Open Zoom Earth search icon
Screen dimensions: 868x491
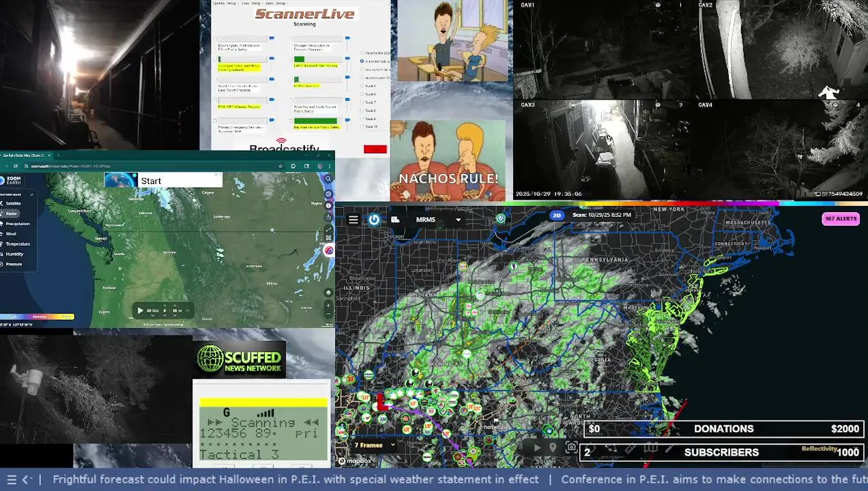[x=328, y=178]
